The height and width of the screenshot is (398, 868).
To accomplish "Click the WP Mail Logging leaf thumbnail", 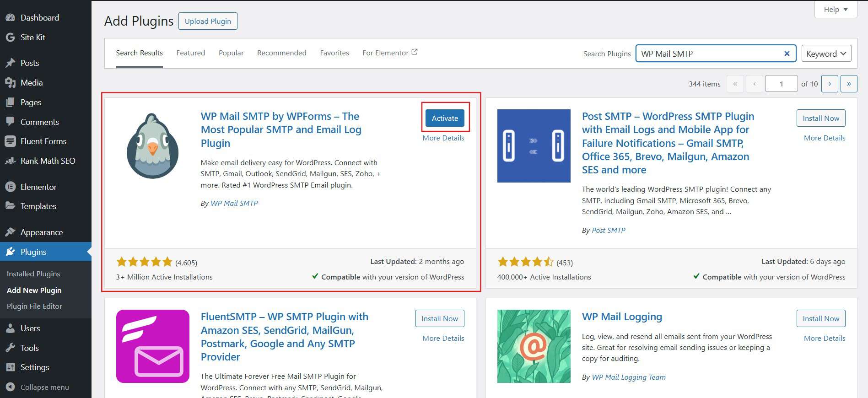I will pyautogui.click(x=534, y=346).
